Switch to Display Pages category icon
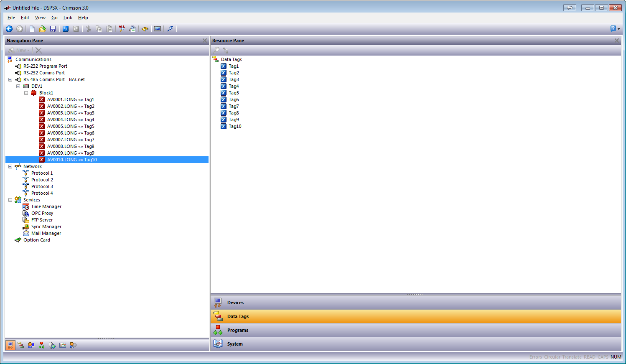This screenshot has height=364, width=626. click(x=31, y=345)
